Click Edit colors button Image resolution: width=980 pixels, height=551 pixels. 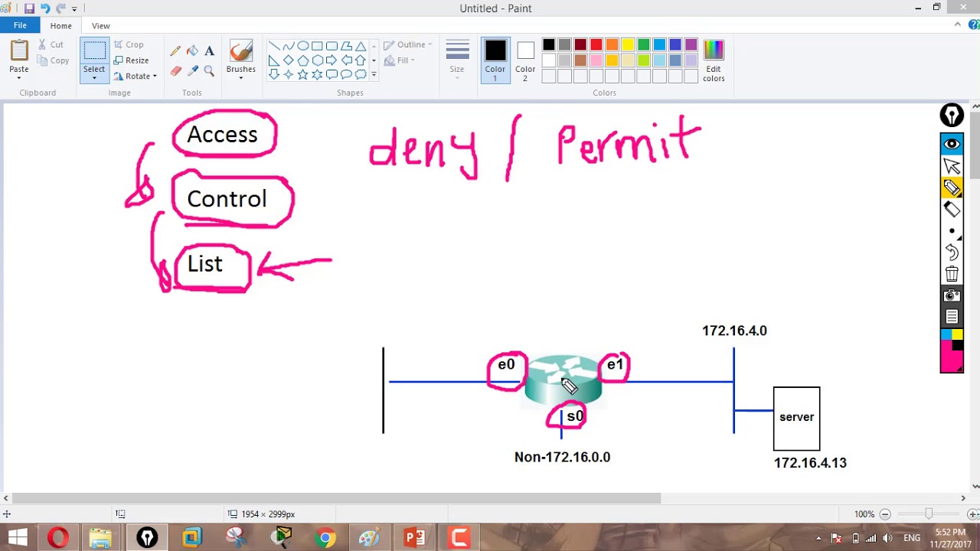point(714,60)
